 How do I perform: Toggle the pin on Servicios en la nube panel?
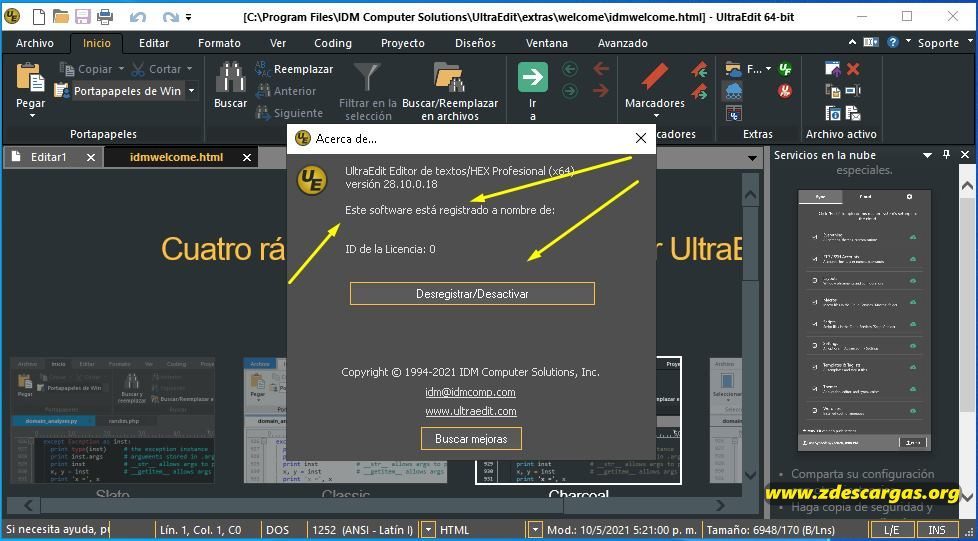946,155
